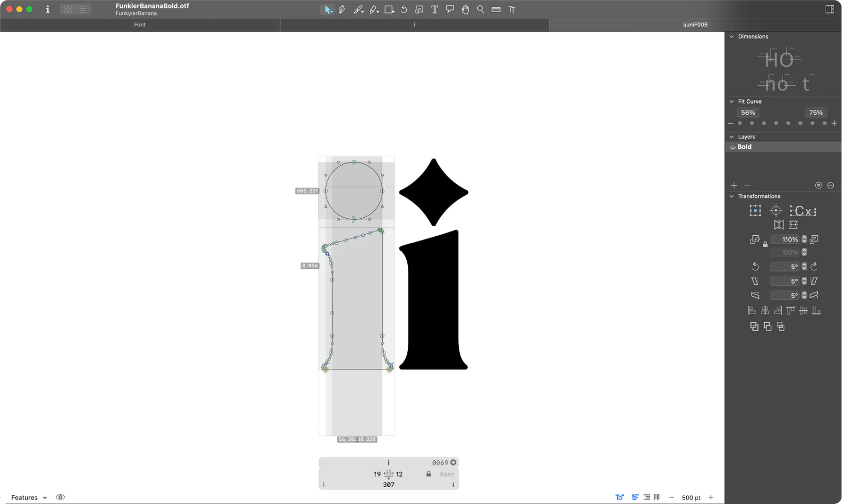Slant selection to the right

coord(814,281)
